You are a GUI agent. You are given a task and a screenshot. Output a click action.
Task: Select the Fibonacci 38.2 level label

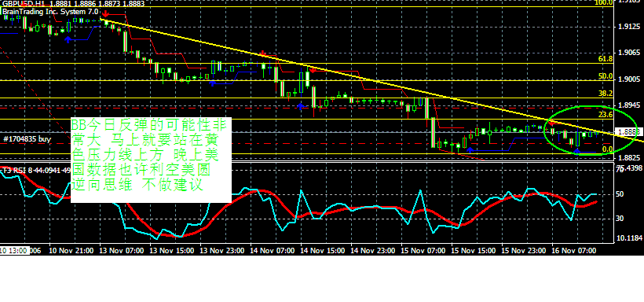coord(606,94)
